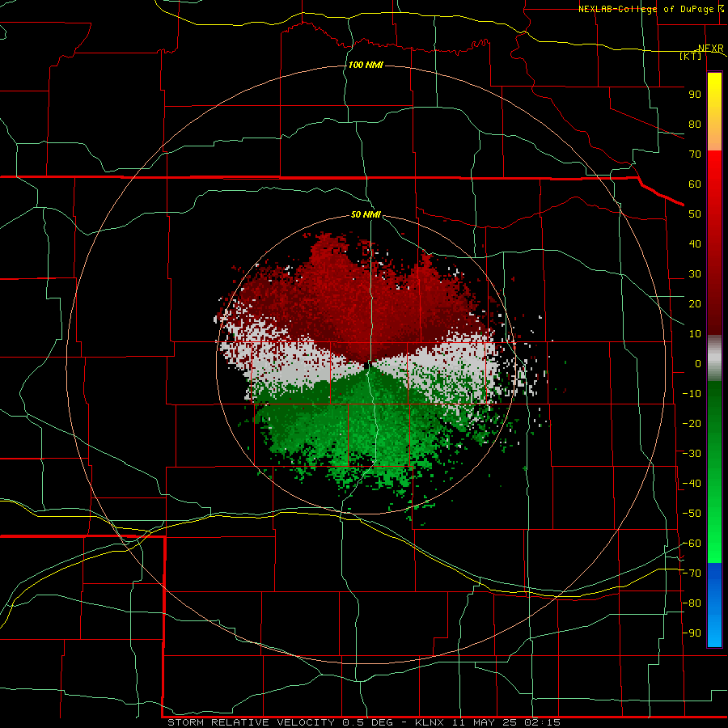Select the positive 10 scale label

point(695,334)
